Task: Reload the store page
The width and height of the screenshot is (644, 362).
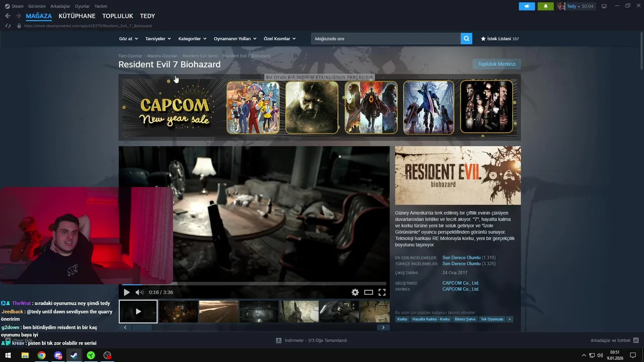Action: point(8,26)
